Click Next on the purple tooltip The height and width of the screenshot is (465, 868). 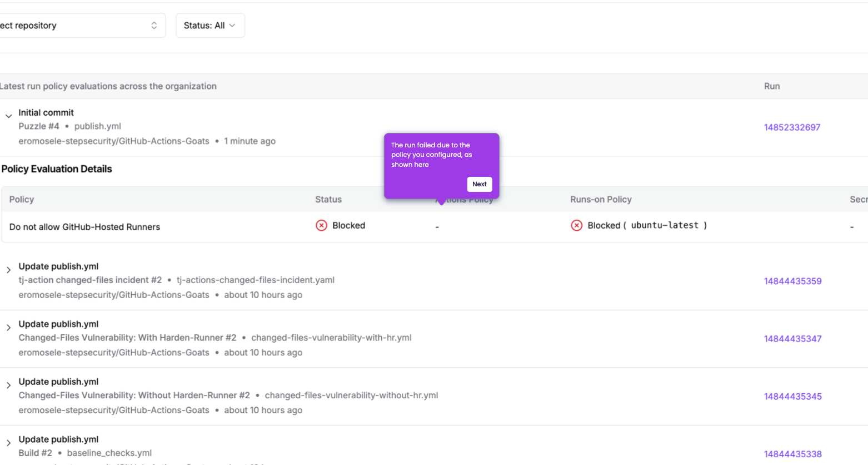[x=479, y=184]
